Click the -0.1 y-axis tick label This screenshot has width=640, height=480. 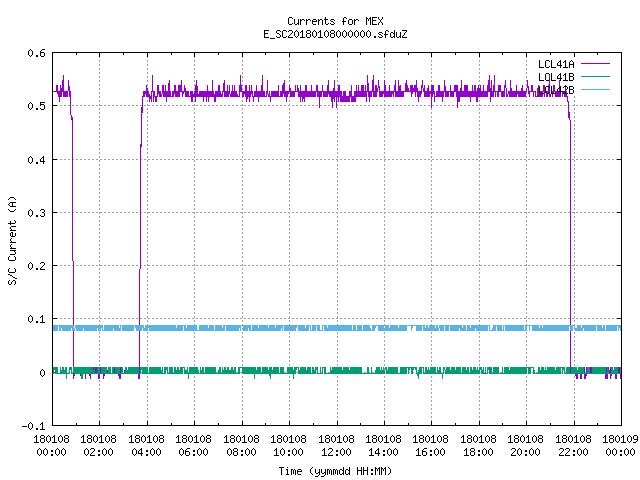(x=33, y=426)
